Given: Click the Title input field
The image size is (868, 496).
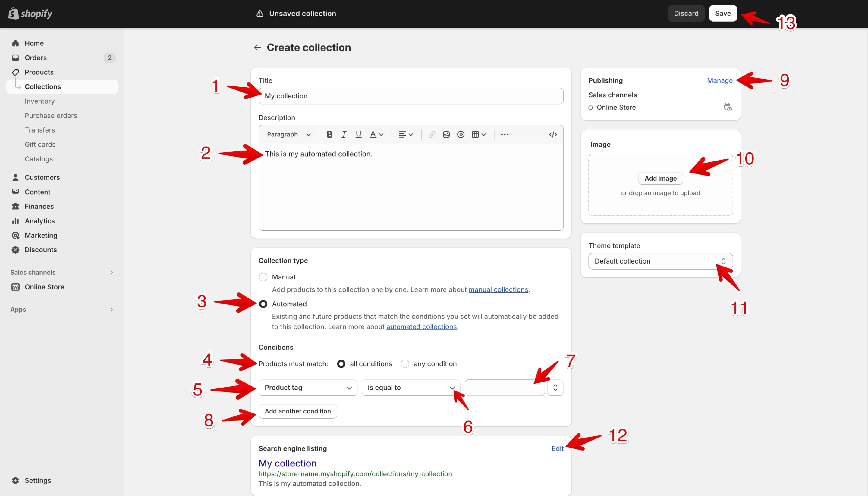Looking at the screenshot, I should 411,96.
